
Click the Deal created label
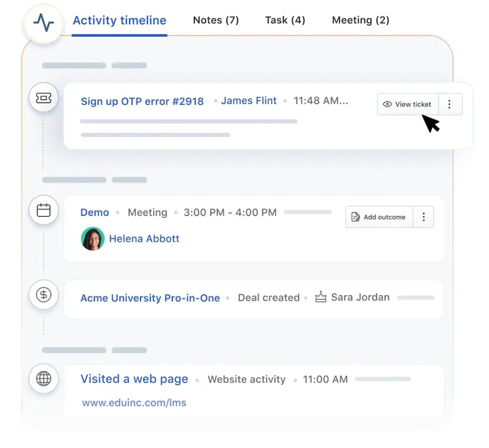pos(269,298)
